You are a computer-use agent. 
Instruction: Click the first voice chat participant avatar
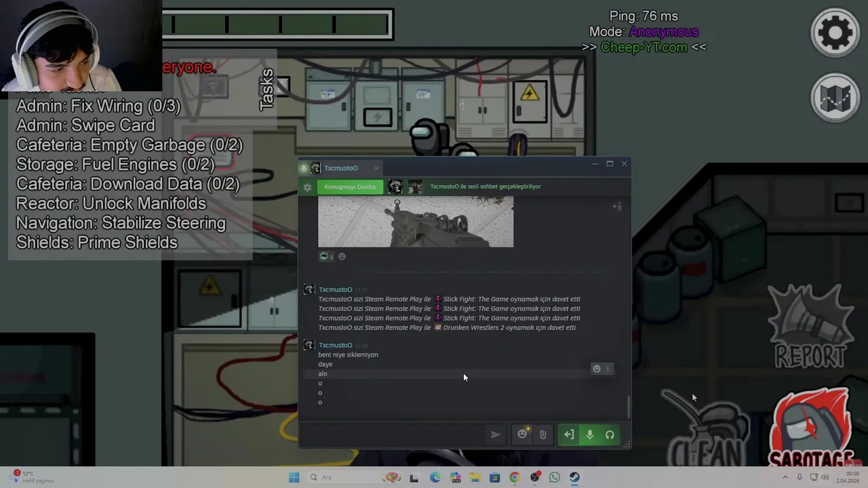coord(395,187)
